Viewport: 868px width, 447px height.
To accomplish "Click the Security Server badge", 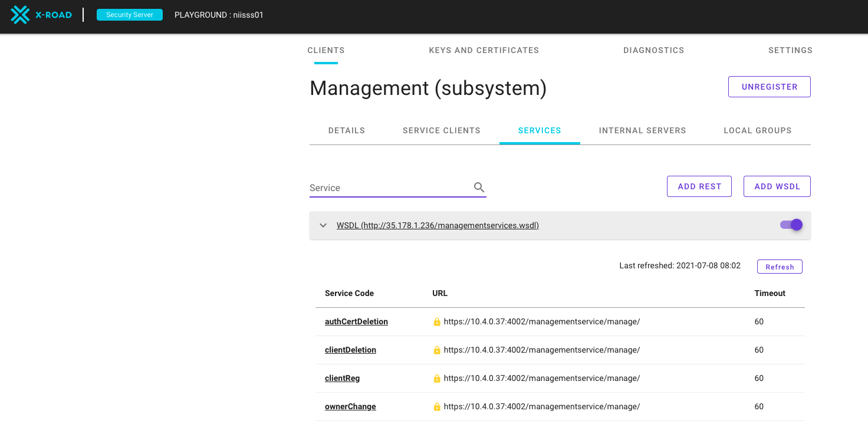I will coord(129,15).
